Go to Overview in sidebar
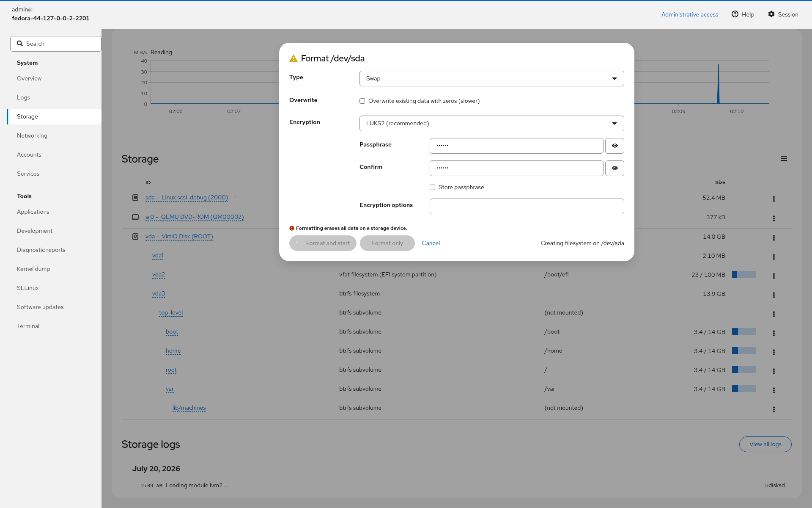Image resolution: width=812 pixels, height=508 pixels. (x=54, y=78)
